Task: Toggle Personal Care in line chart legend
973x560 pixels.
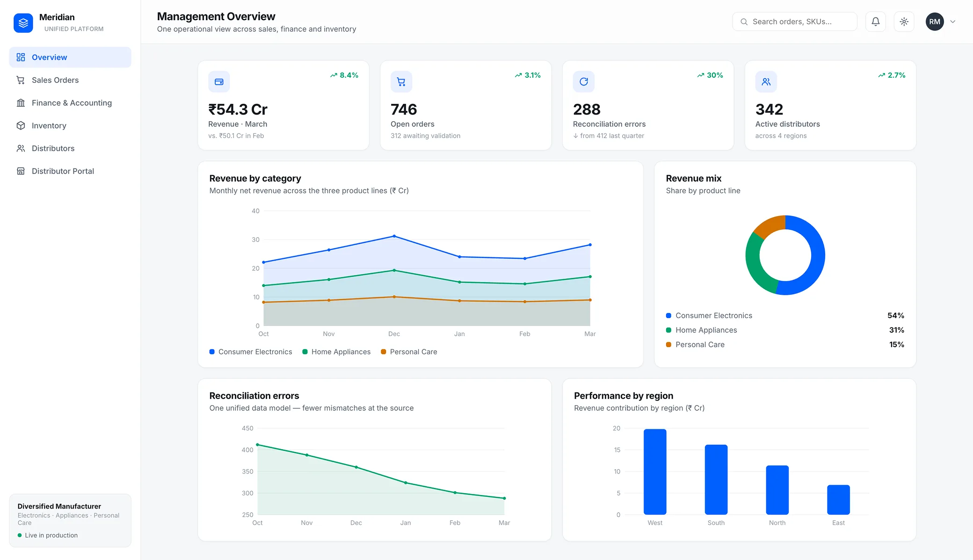Action: click(x=409, y=352)
